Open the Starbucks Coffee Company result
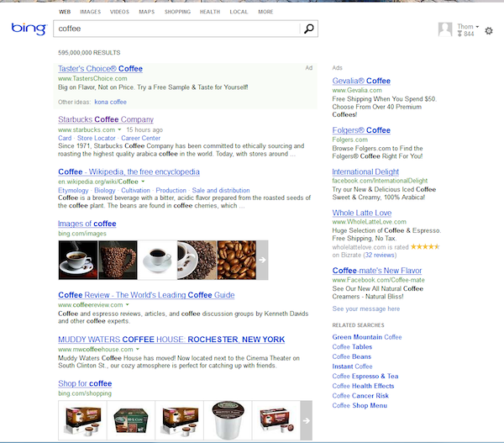 106,119
